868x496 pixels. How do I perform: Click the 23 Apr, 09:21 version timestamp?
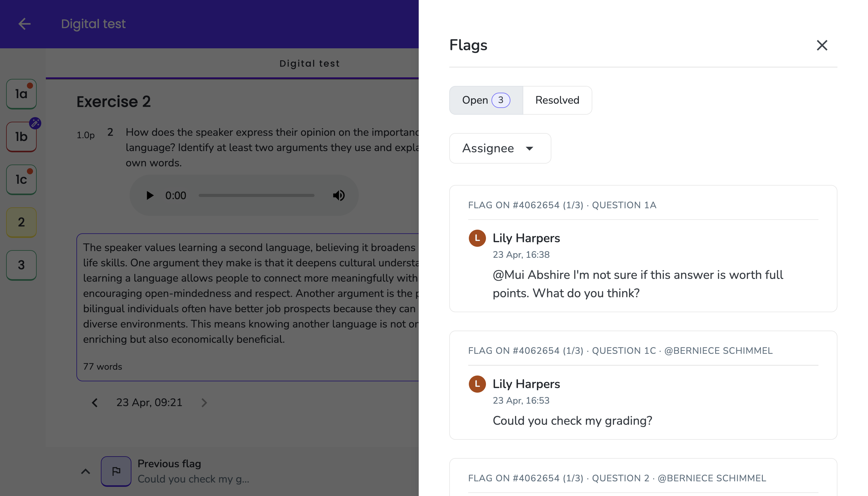click(149, 403)
